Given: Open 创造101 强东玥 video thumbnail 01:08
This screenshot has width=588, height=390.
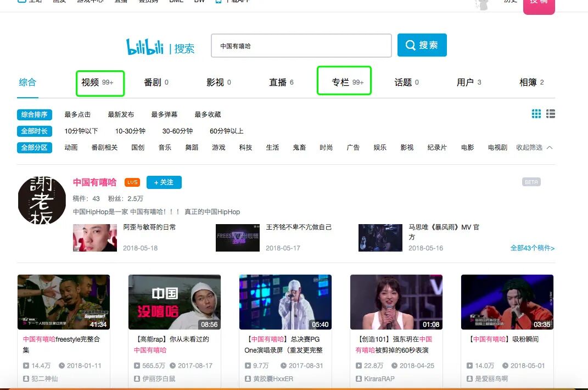Looking at the screenshot, I should (x=396, y=302).
